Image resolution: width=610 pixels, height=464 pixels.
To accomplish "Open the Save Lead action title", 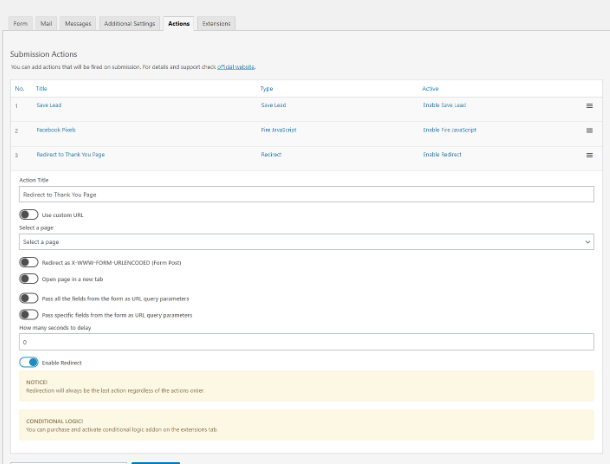I will [49, 105].
